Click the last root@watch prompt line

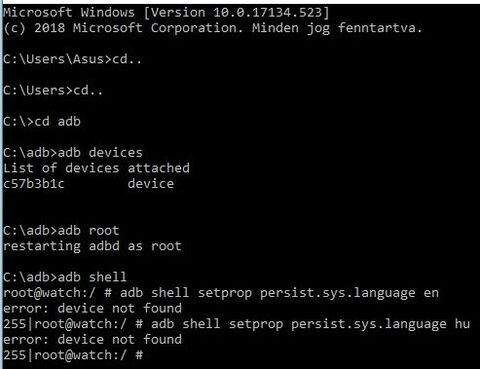(x=73, y=355)
